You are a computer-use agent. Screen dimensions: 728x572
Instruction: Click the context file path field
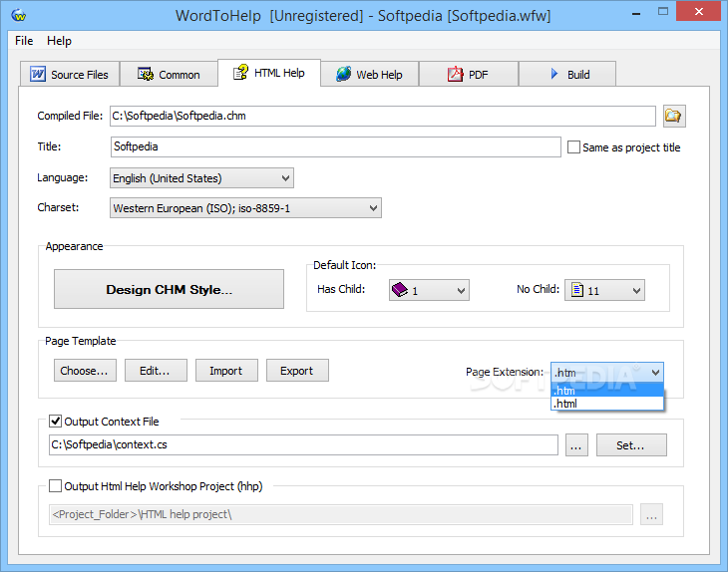click(303, 444)
